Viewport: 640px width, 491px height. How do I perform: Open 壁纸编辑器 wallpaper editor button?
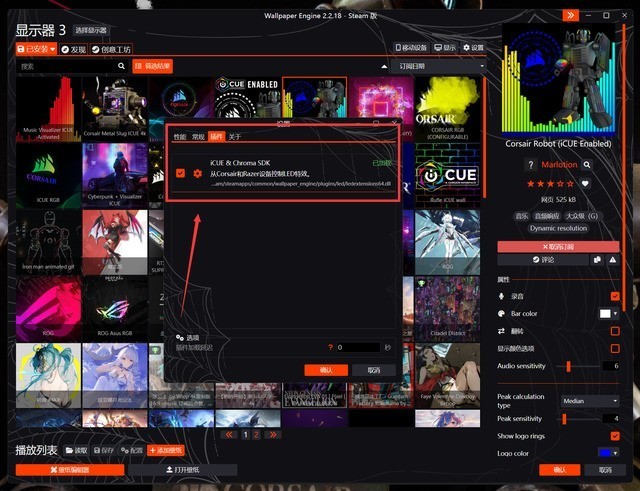(70, 470)
